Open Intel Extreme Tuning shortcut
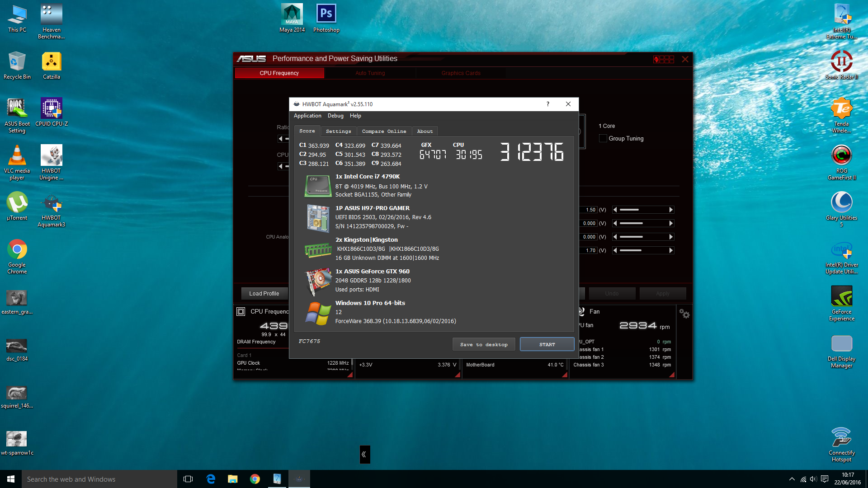This screenshot has height=488, width=868. pos(841,22)
